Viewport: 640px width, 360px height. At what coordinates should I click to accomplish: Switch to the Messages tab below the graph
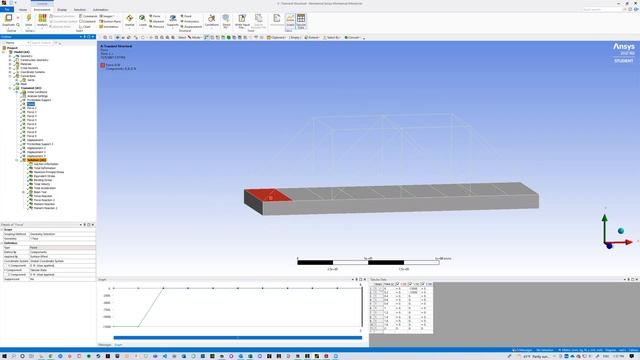click(x=104, y=345)
